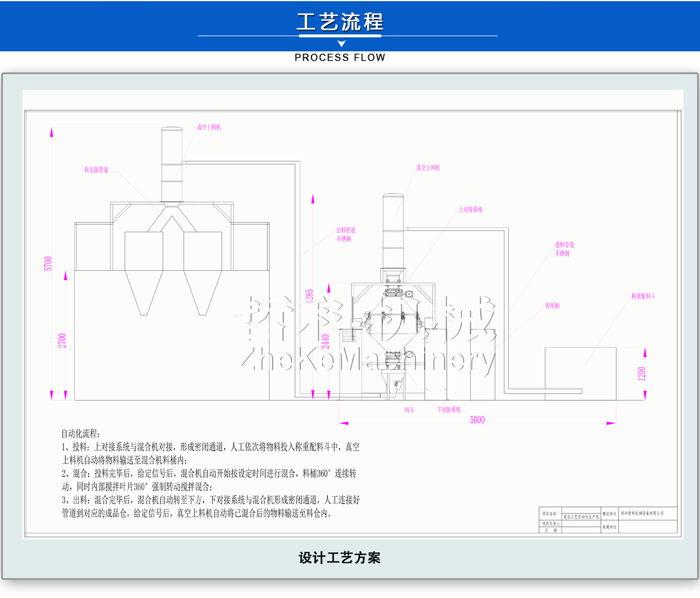Image resolution: width=700 pixels, height=598 pixels.
Task: Click the 控制柜 label
Action: [x=552, y=306]
